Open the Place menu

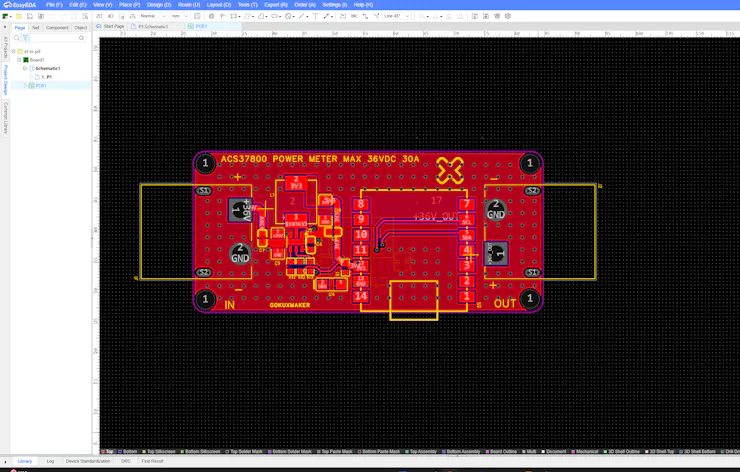coord(129,5)
